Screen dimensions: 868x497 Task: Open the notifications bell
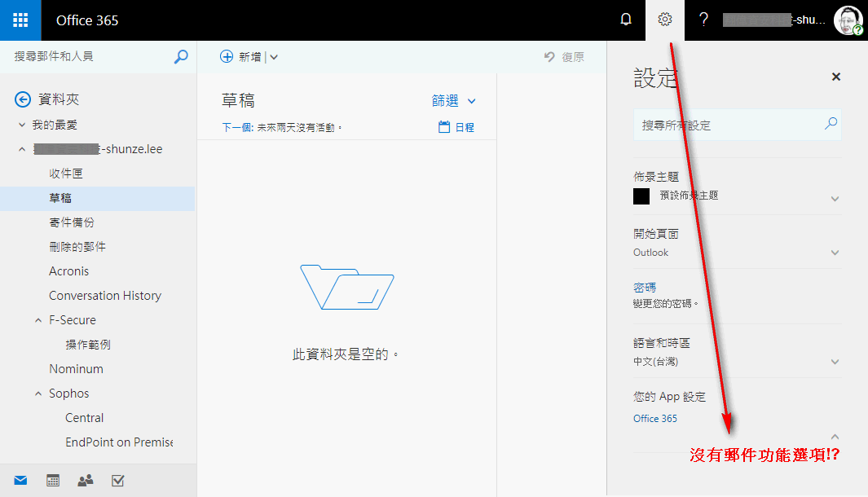[x=626, y=20]
